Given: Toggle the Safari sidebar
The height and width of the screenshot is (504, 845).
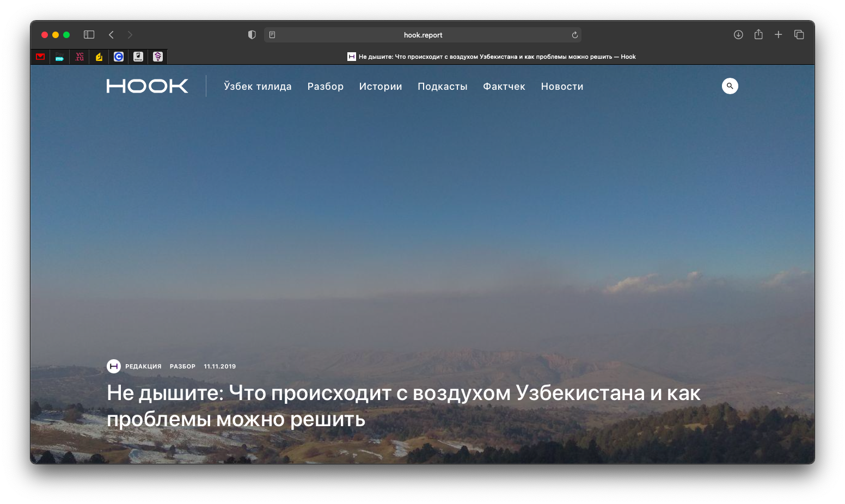Looking at the screenshot, I should tap(89, 35).
